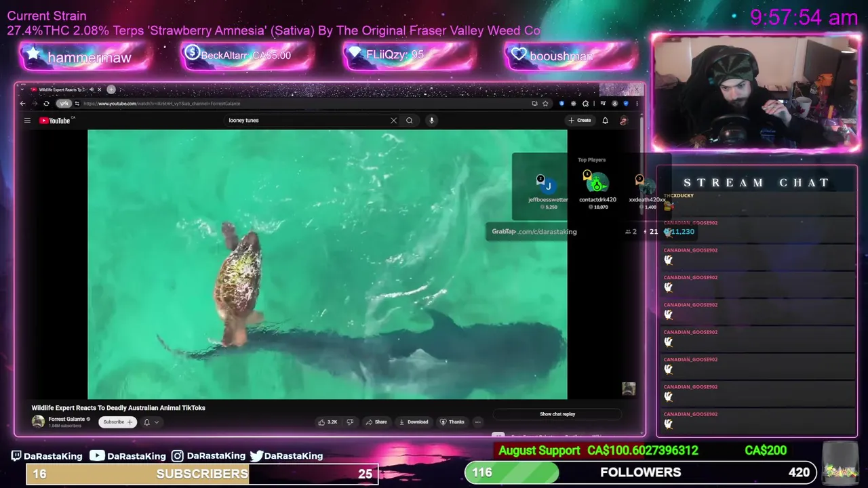Image resolution: width=868 pixels, height=488 pixels.
Task: Click the Instagram DaRastaKing handle
Action: pos(208,456)
